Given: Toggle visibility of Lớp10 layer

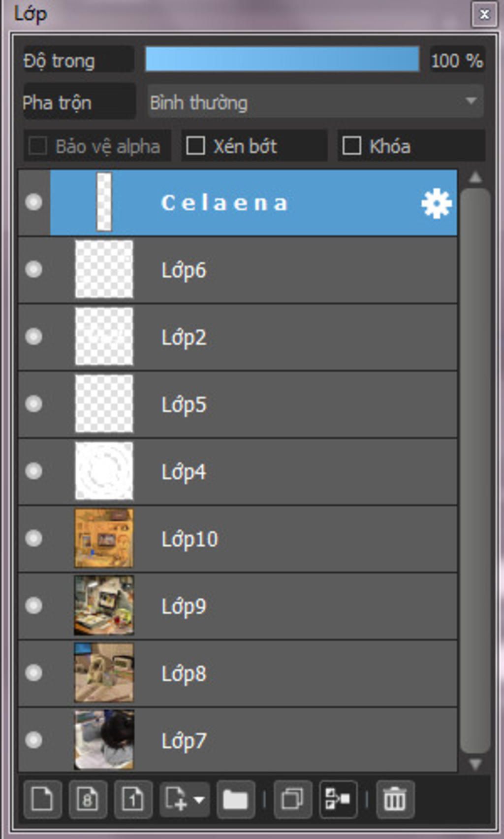Looking at the screenshot, I should pos(33,538).
